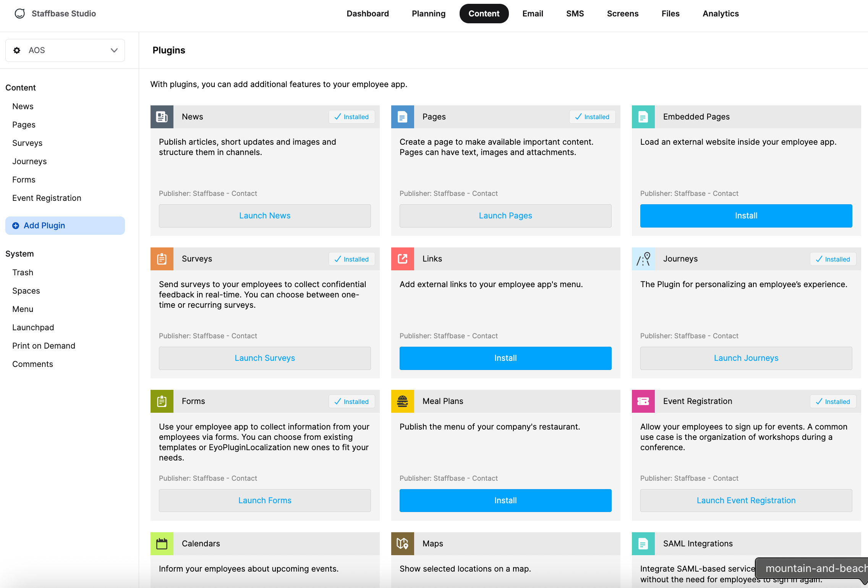Viewport: 868px width, 588px height.
Task: Install the Links plugin
Action: tap(505, 358)
